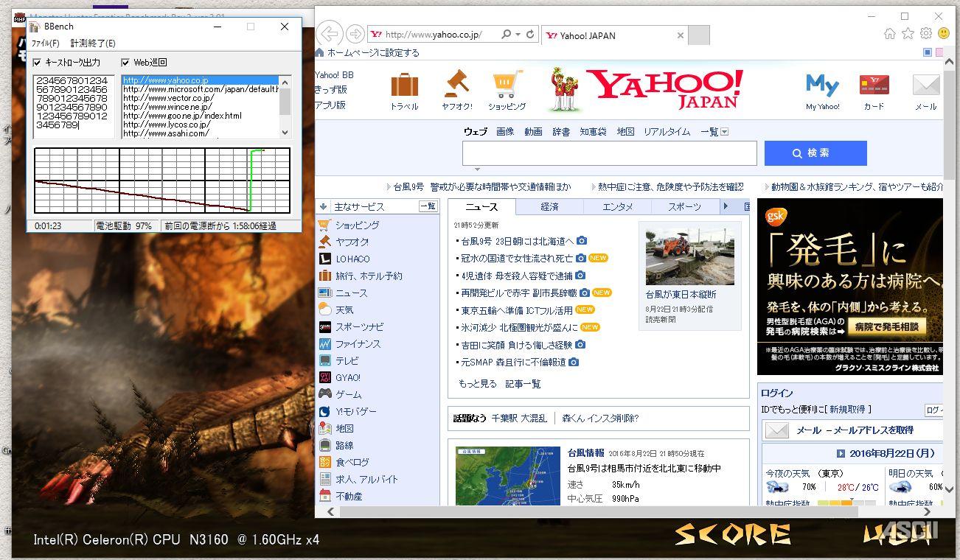Select the 画像 search category tab
Image resolution: width=960 pixels, height=560 pixels.
[x=505, y=132]
